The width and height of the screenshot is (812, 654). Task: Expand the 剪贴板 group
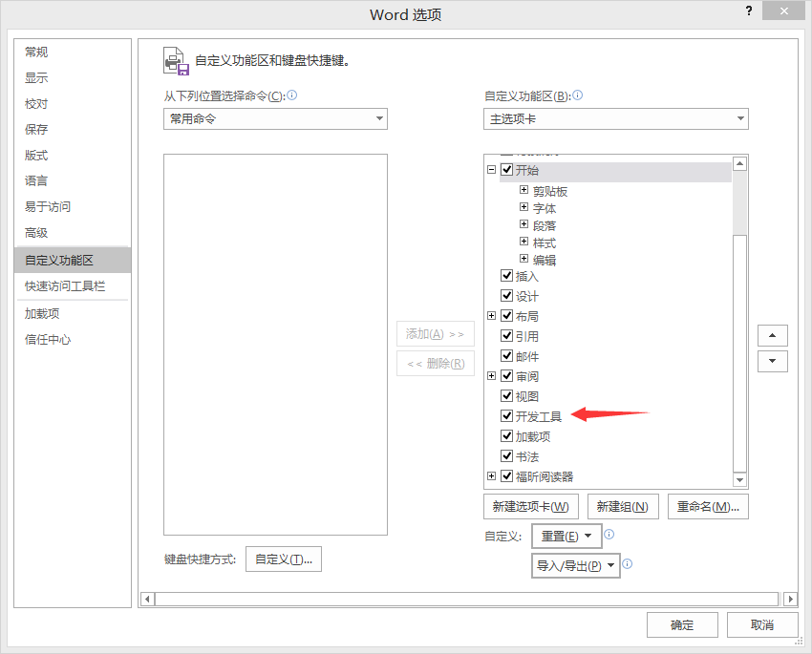523,189
